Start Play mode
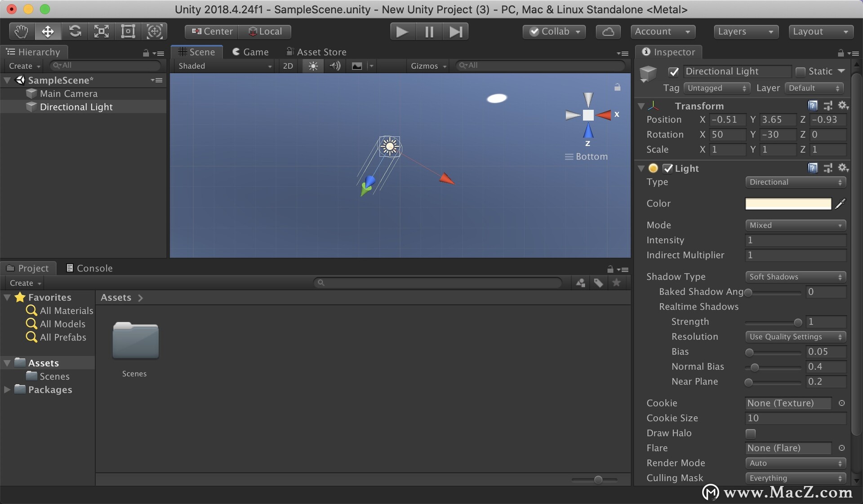This screenshot has width=863, height=504. click(x=402, y=31)
